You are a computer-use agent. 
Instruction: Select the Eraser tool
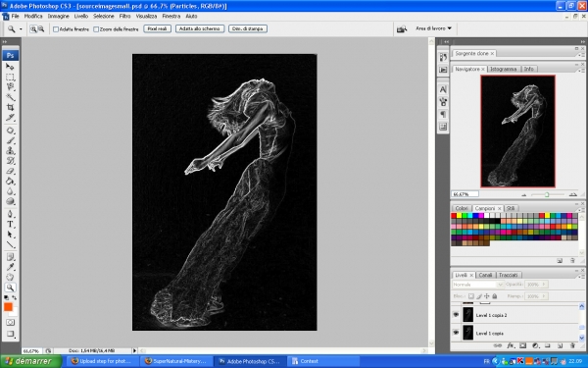10,171
